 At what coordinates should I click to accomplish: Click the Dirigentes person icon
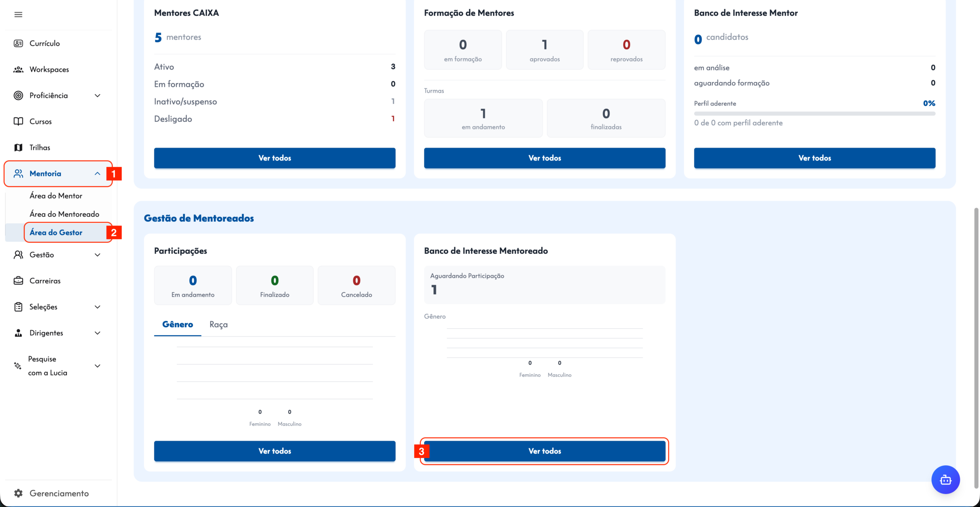(18, 333)
